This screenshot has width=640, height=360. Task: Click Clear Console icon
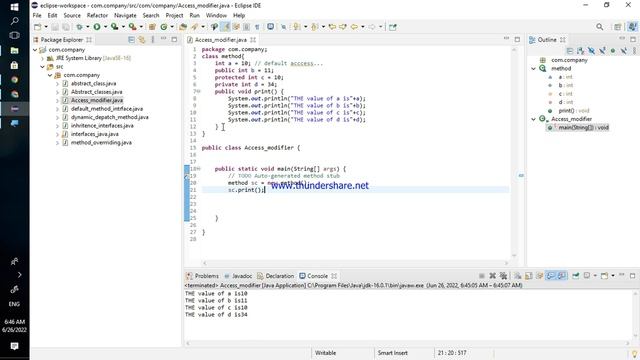click(x=518, y=276)
